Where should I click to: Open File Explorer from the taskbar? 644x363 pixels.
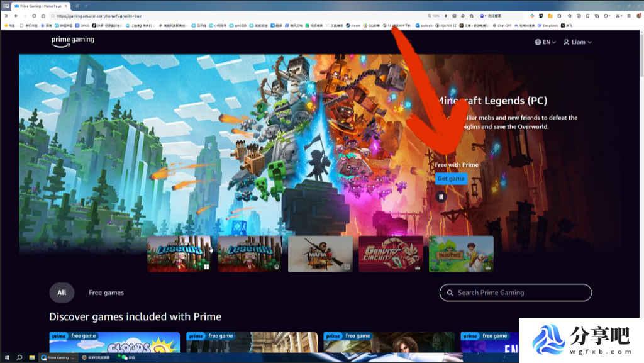pyautogui.click(x=31, y=358)
